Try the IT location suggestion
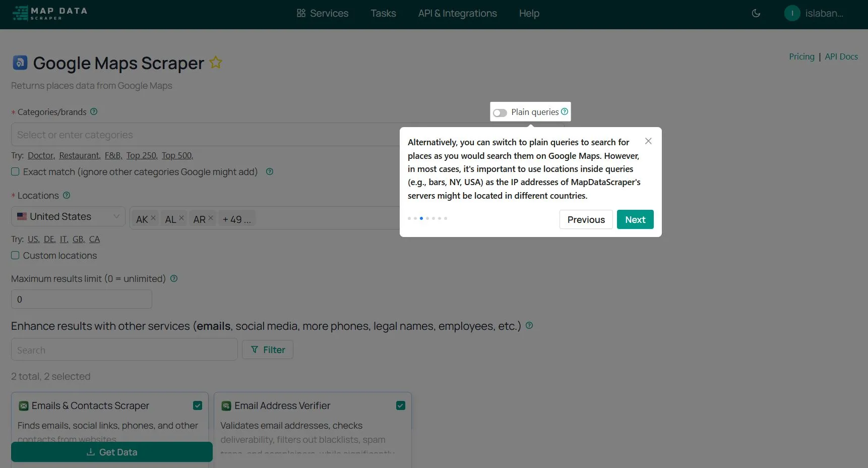The height and width of the screenshot is (468, 868). tap(64, 239)
